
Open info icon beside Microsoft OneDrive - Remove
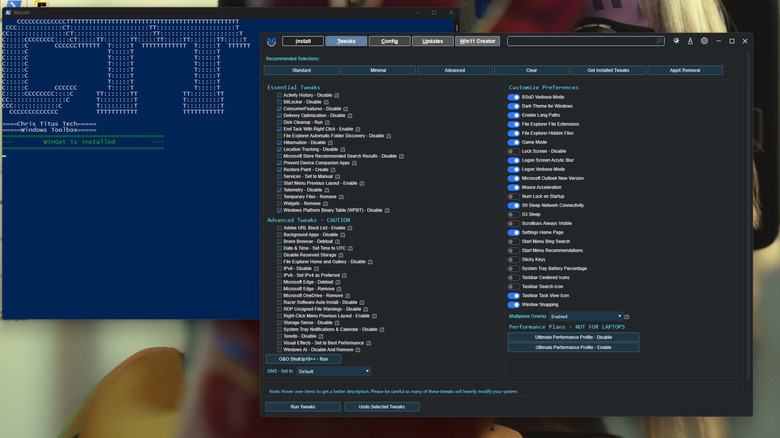[x=348, y=296]
